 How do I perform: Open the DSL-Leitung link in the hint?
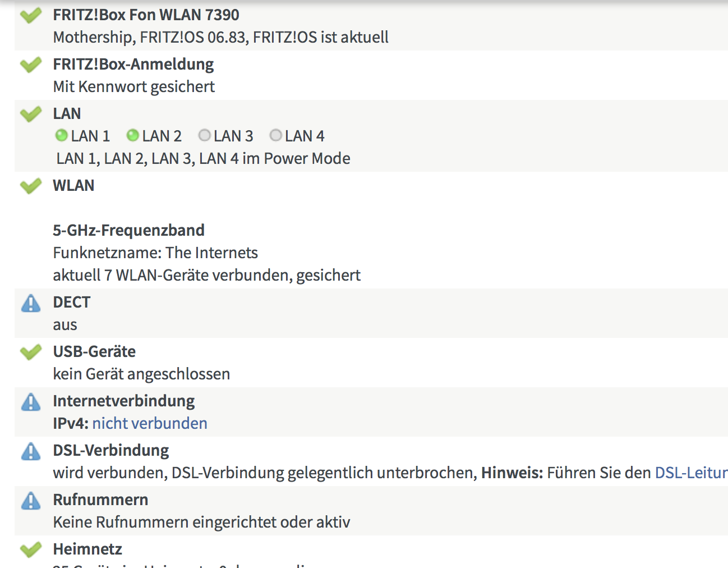[690, 473]
